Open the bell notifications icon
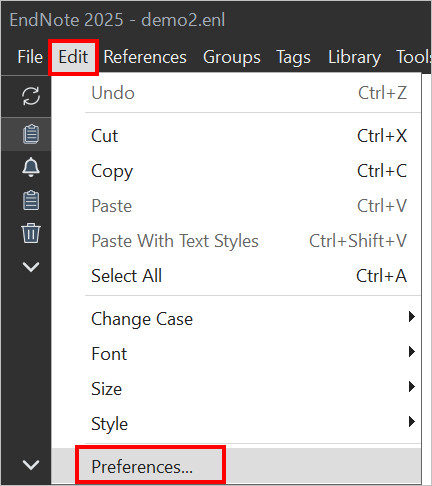The image size is (432, 486). coord(31,167)
